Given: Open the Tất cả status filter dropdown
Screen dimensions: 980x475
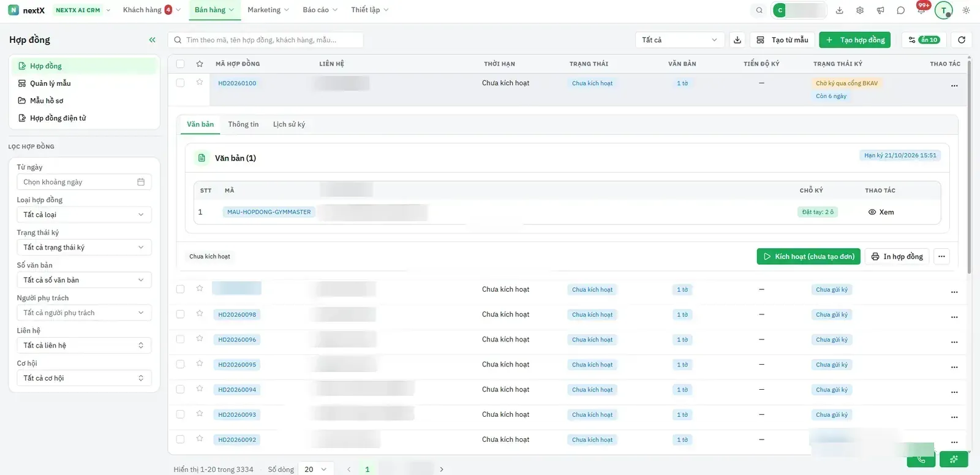Looking at the screenshot, I should click(x=680, y=40).
